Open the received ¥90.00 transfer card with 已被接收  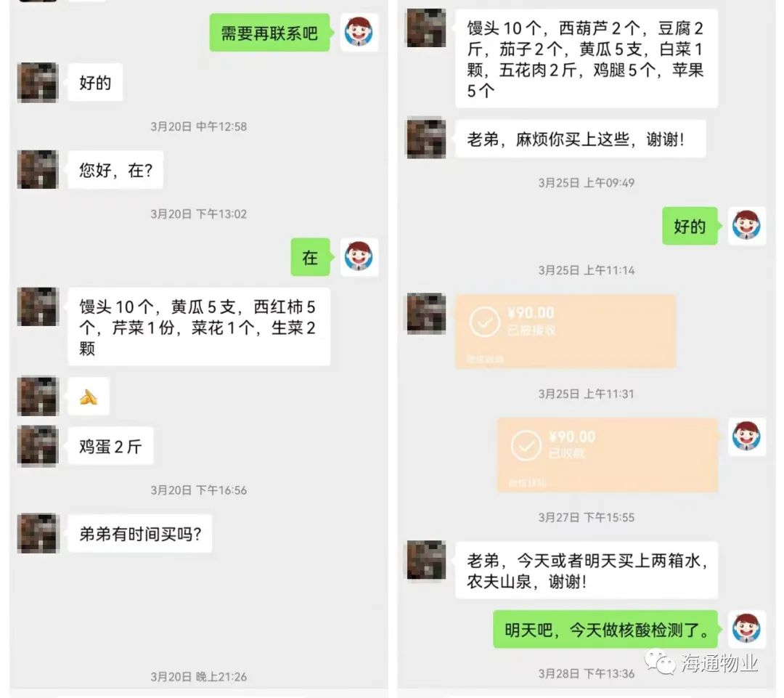click(x=565, y=331)
